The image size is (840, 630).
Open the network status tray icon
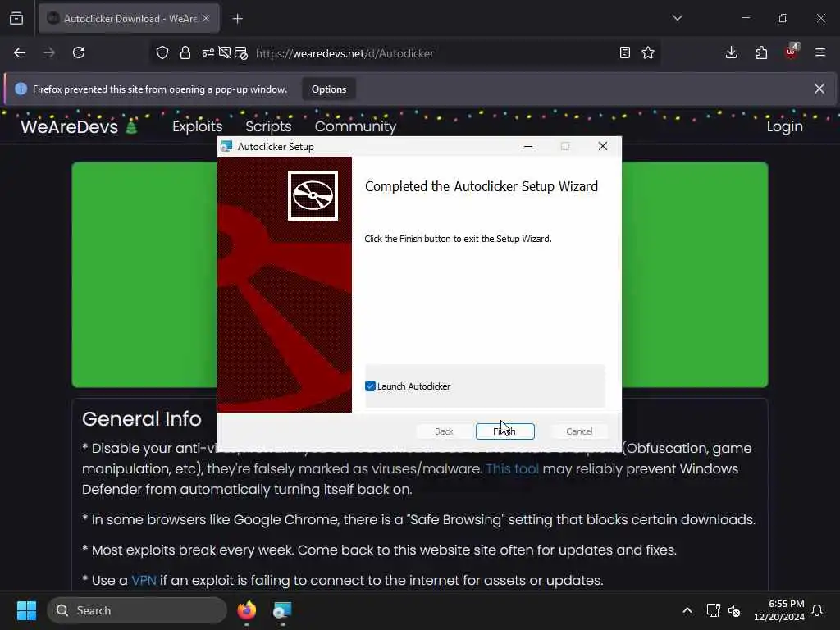pos(713,610)
